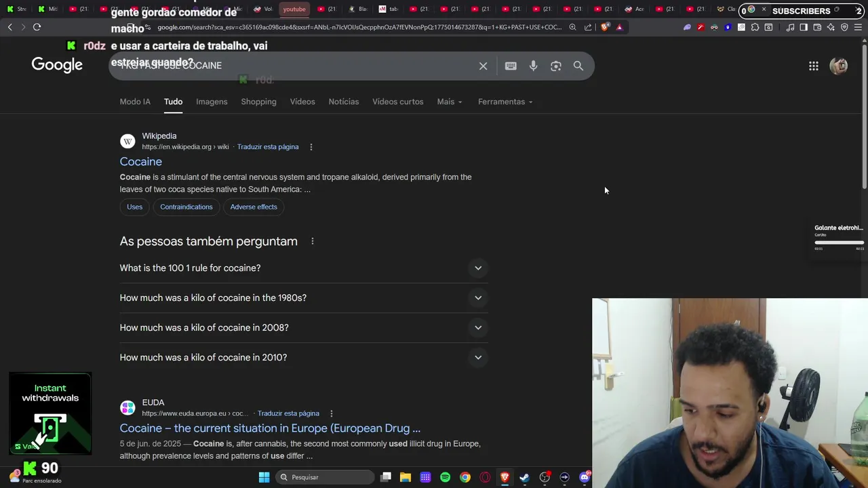The width and height of the screenshot is (868, 488).
Task: Open the browser extensions puzzle icon
Action: pos(755,27)
